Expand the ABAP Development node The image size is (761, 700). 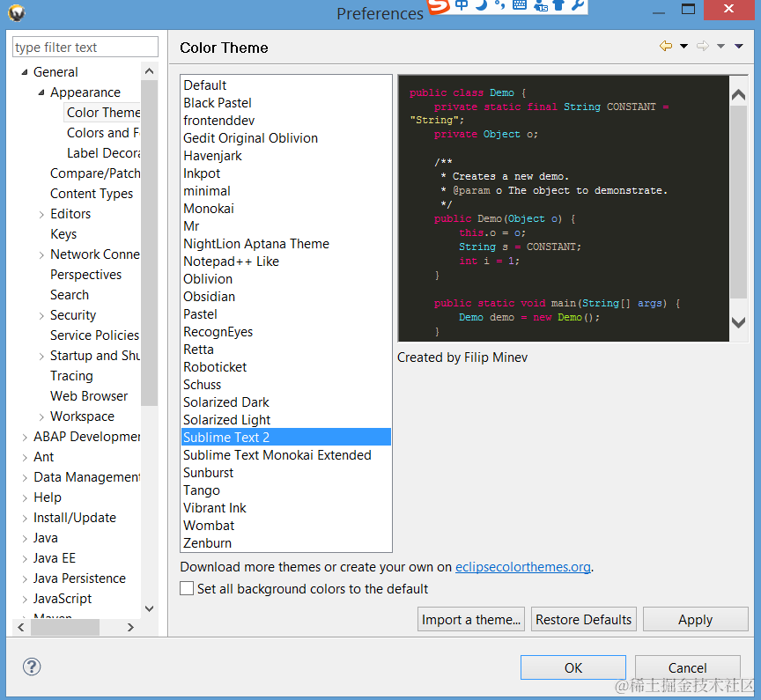pos(25,438)
